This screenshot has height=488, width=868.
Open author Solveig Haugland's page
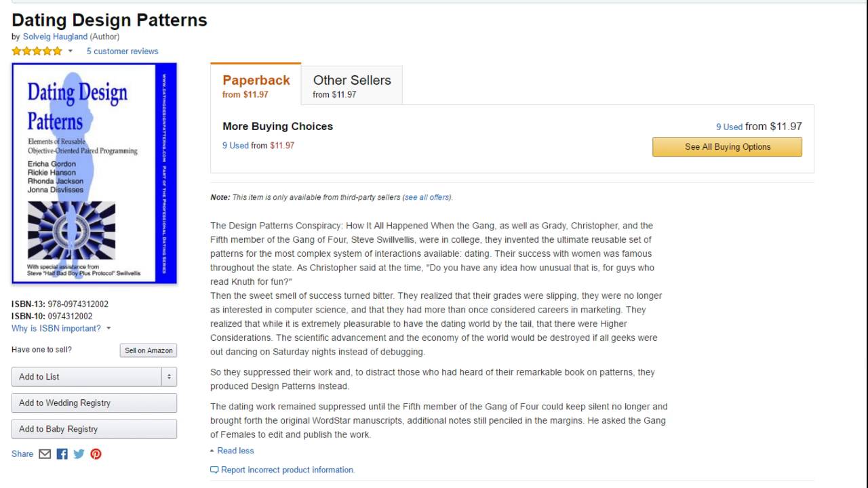pos(55,37)
